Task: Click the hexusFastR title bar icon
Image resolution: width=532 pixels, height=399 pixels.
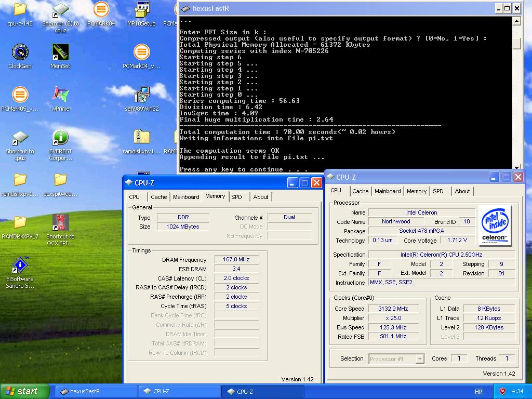Action: tap(185, 8)
